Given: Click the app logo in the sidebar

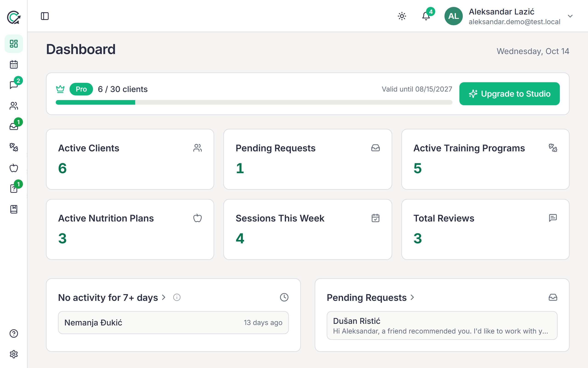Looking at the screenshot, I should tap(14, 17).
